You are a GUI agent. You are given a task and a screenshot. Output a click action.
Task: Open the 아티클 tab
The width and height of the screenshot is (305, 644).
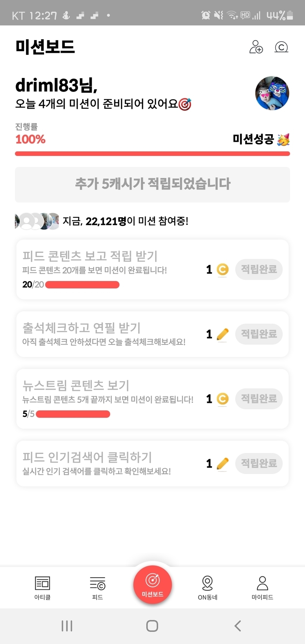point(42,587)
